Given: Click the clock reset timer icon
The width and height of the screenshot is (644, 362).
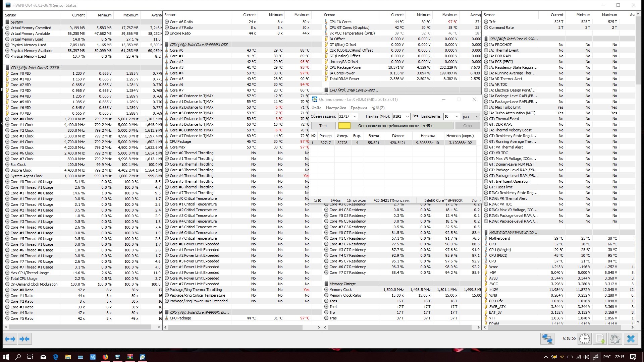Looking at the screenshot, I should [585, 339].
